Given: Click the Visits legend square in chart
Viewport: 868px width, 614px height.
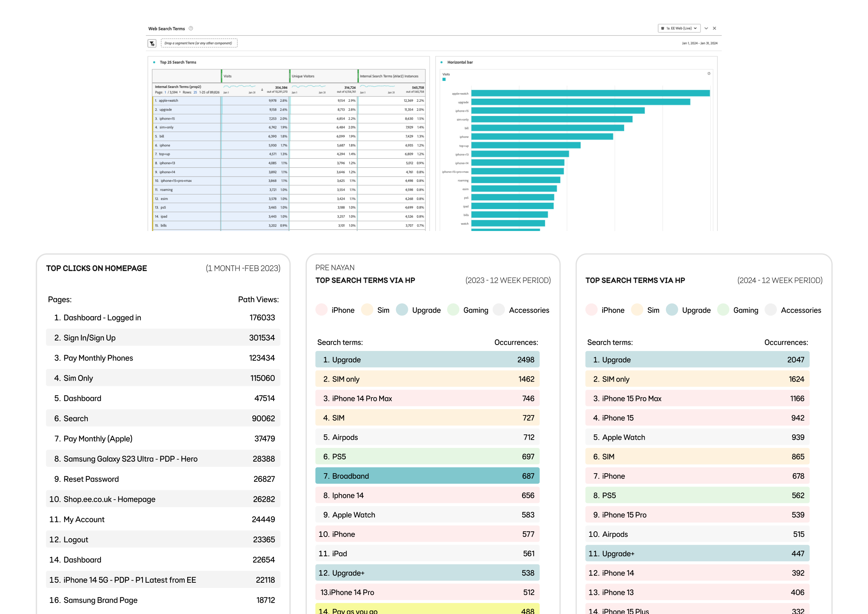Looking at the screenshot, I should [444, 79].
